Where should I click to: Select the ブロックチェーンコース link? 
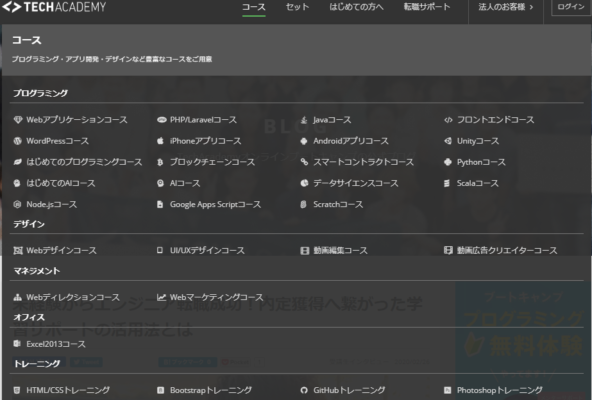[x=213, y=162]
